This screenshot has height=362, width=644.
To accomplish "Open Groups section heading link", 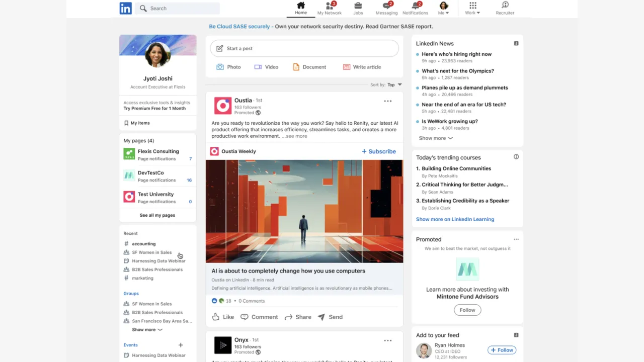I will pos(131,294).
